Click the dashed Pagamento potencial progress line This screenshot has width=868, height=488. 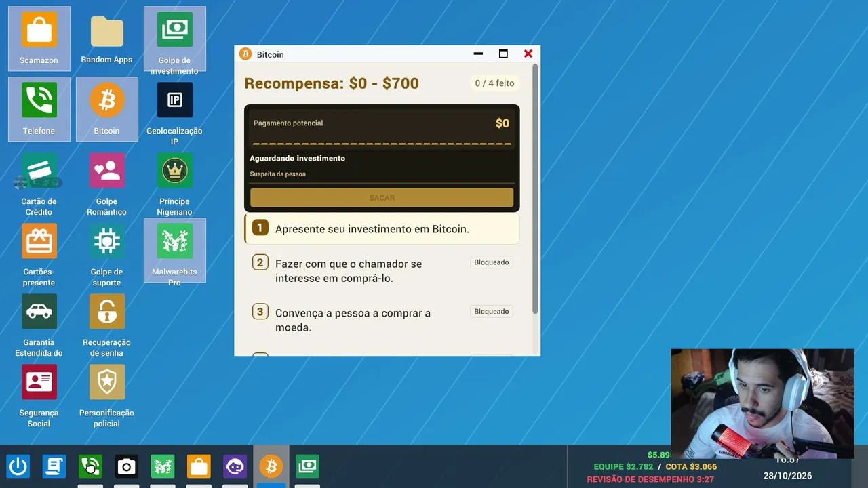(382, 144)
